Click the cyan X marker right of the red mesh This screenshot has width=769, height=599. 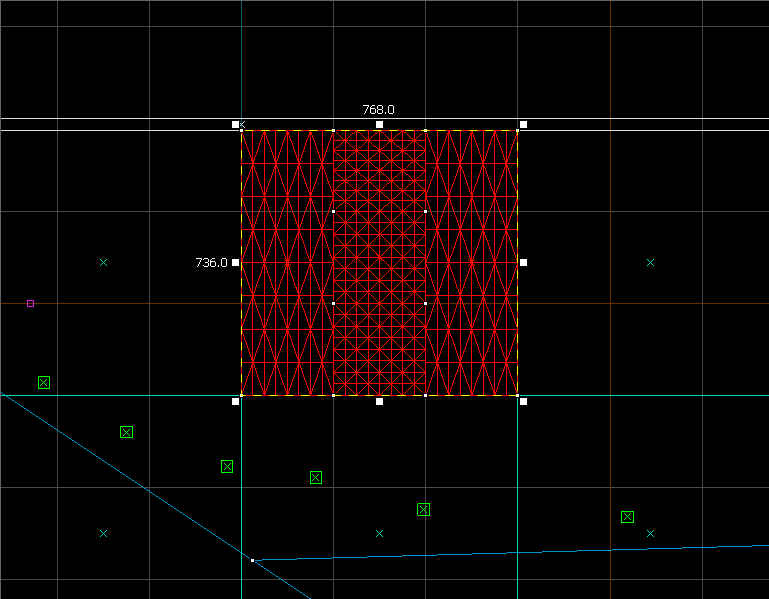(650, 262)
